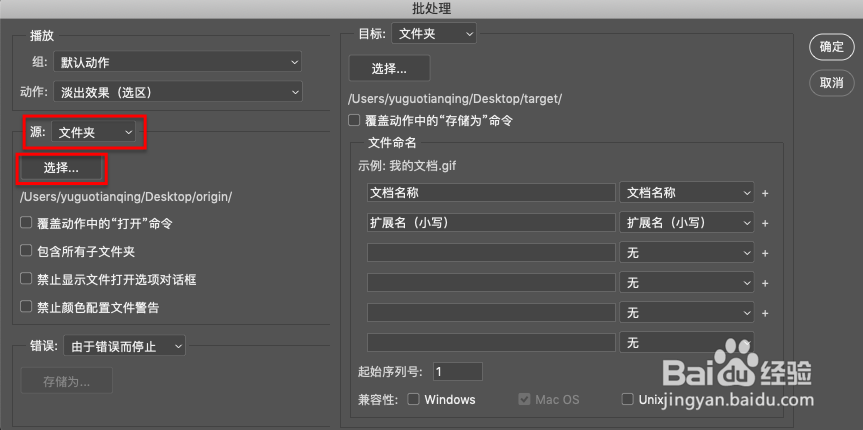Open the 目标 文件夹 dropdown
Screen dimensions: 863x430
[x=434, y=34]
